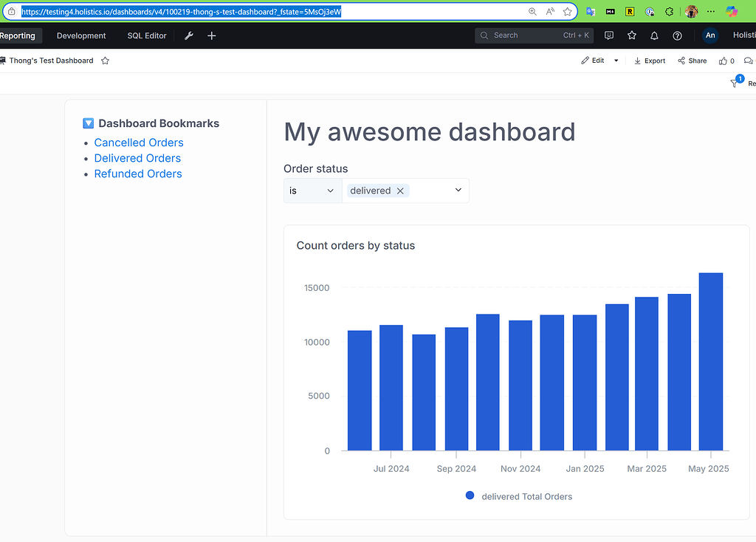Click the Export button

[x=650, y=61]
